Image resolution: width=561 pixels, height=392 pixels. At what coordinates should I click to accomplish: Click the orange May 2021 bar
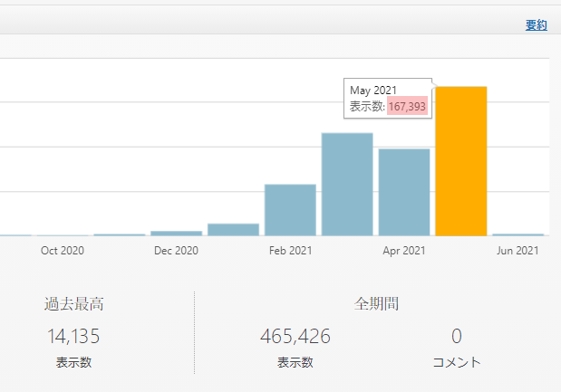coord(461,161)
